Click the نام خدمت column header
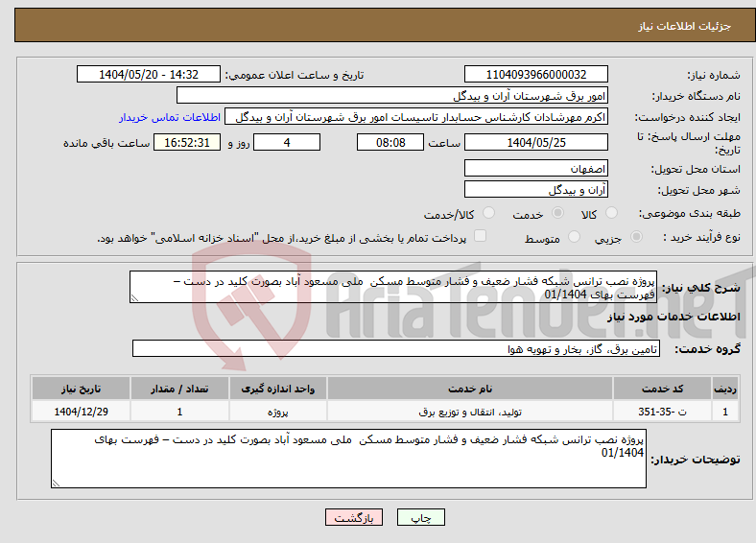This screenshot has height=543, width=756. pyautogui.click(x=469, y=389)
